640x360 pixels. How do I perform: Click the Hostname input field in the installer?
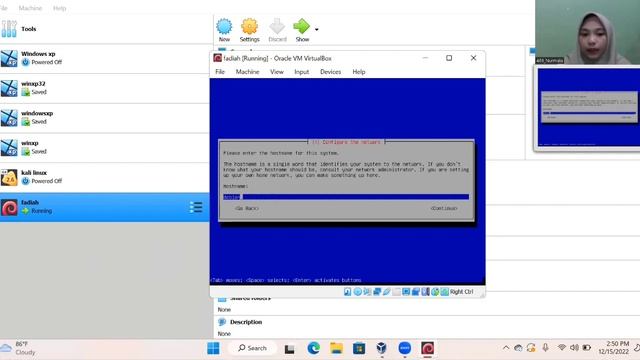tap(346, 197)
